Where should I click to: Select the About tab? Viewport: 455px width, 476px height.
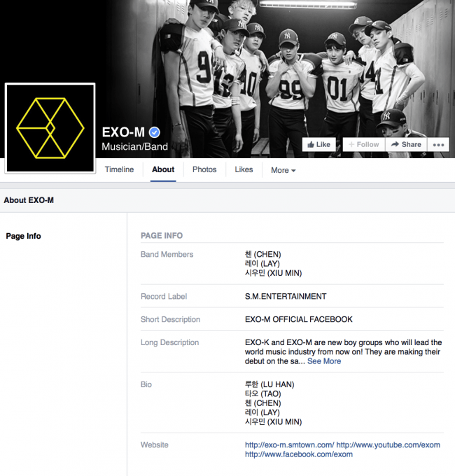click(163, 169)
